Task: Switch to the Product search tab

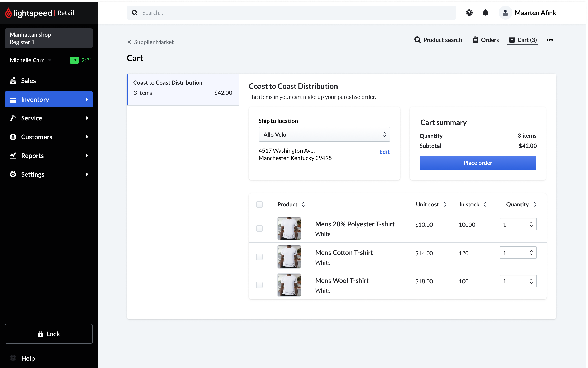Action: point(438,40)
